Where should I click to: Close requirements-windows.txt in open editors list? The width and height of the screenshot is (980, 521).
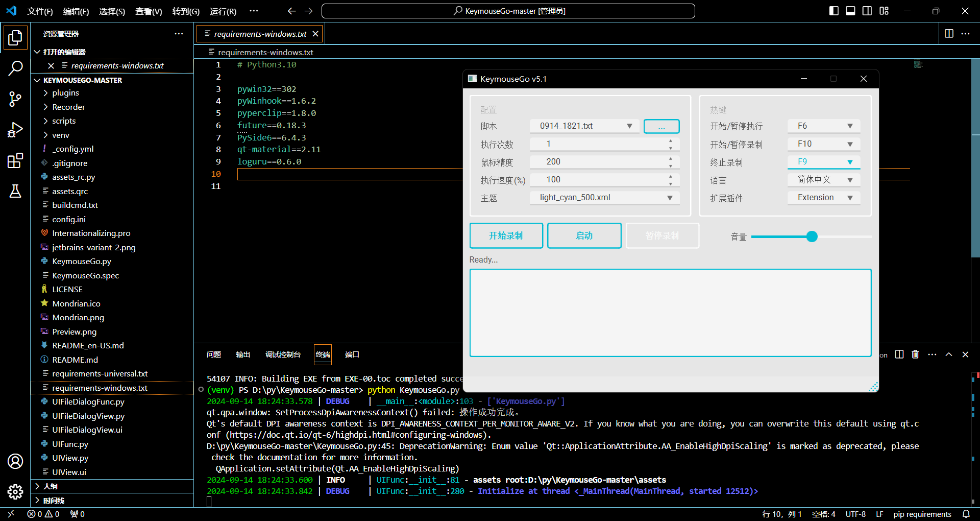pyautogui.click(x=51, y=66)
